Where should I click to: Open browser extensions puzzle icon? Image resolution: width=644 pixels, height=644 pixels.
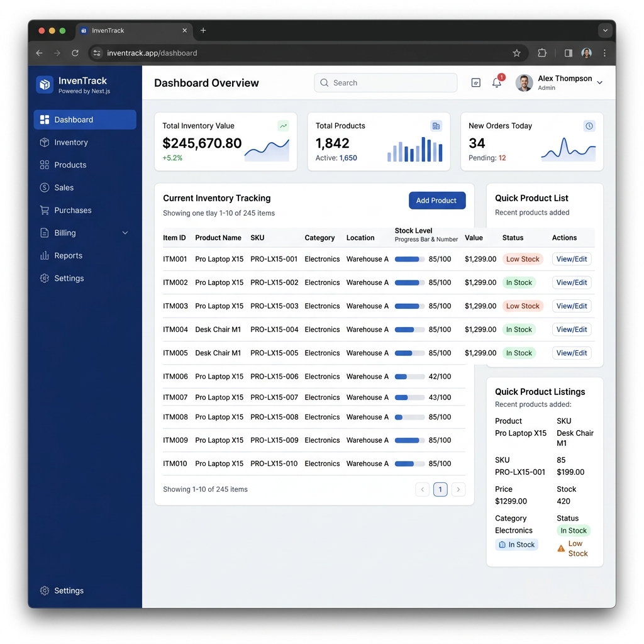pyautogui.click(x=542, y=53)
